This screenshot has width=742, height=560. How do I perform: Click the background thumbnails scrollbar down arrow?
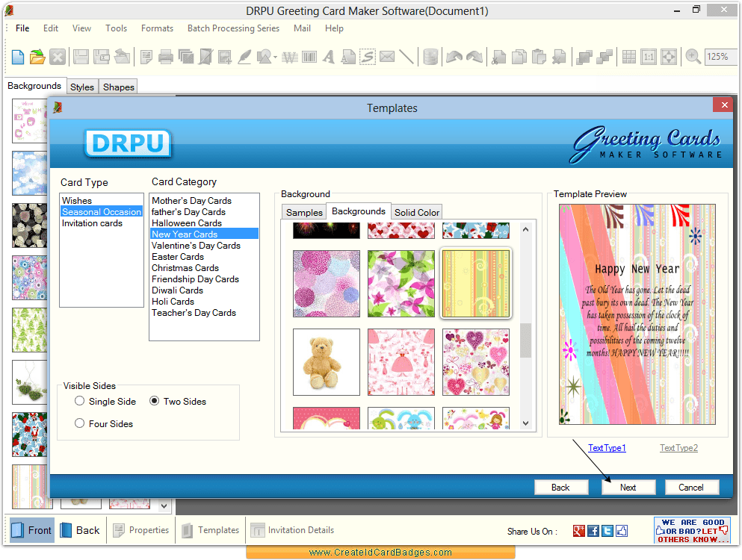click(x=526, y=423)
